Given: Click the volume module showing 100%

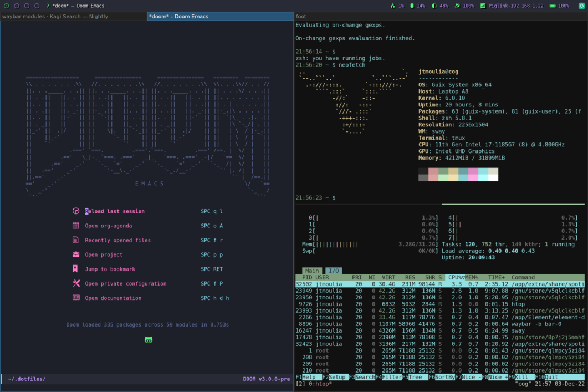Looking at the screenshot, I should [x=464, y=6].
